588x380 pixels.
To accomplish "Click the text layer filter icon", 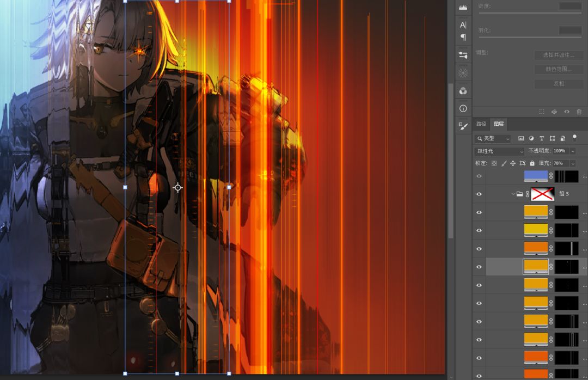I will pos(542,139).
